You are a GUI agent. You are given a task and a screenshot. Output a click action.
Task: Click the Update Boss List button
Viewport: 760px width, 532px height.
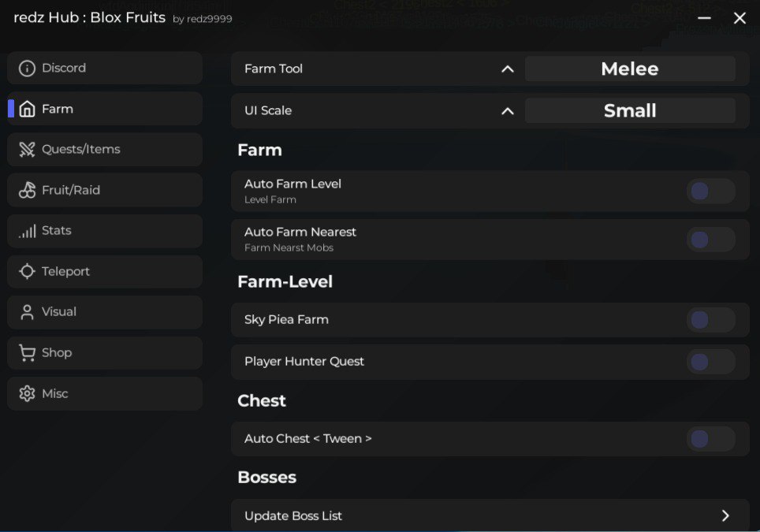[490, 515]
